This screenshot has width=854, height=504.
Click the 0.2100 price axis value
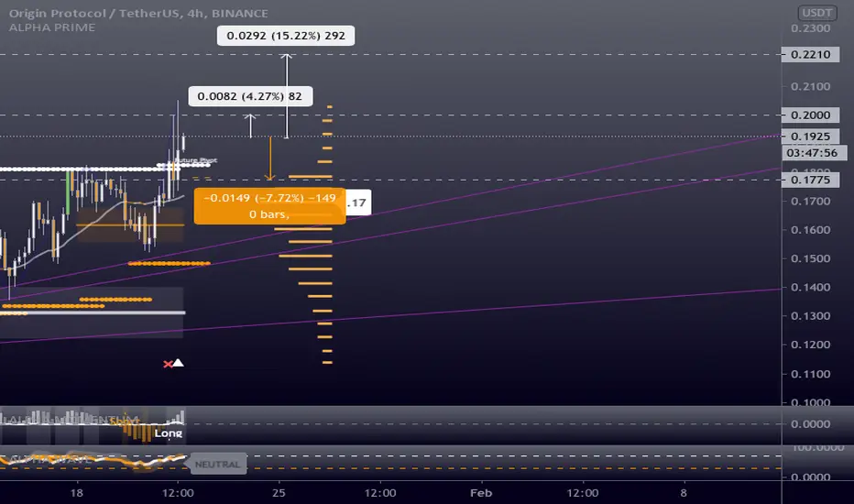click(x=810, y=86)
